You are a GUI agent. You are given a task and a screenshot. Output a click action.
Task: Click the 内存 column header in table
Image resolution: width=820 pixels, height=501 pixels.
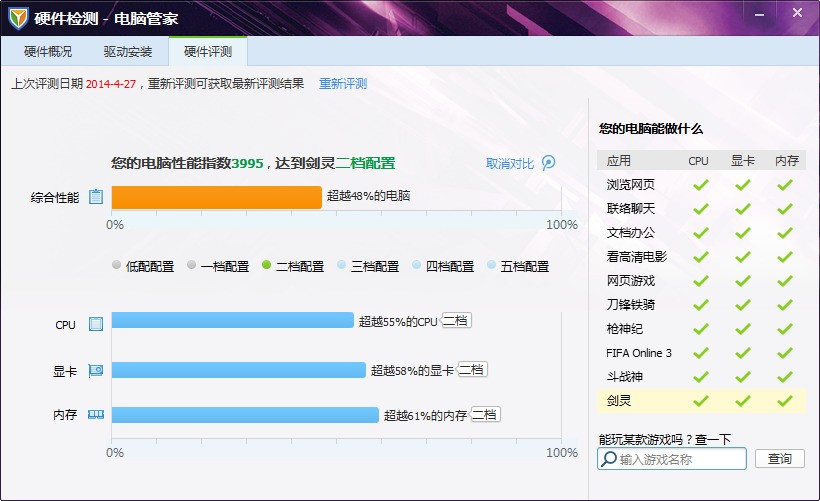787,161
